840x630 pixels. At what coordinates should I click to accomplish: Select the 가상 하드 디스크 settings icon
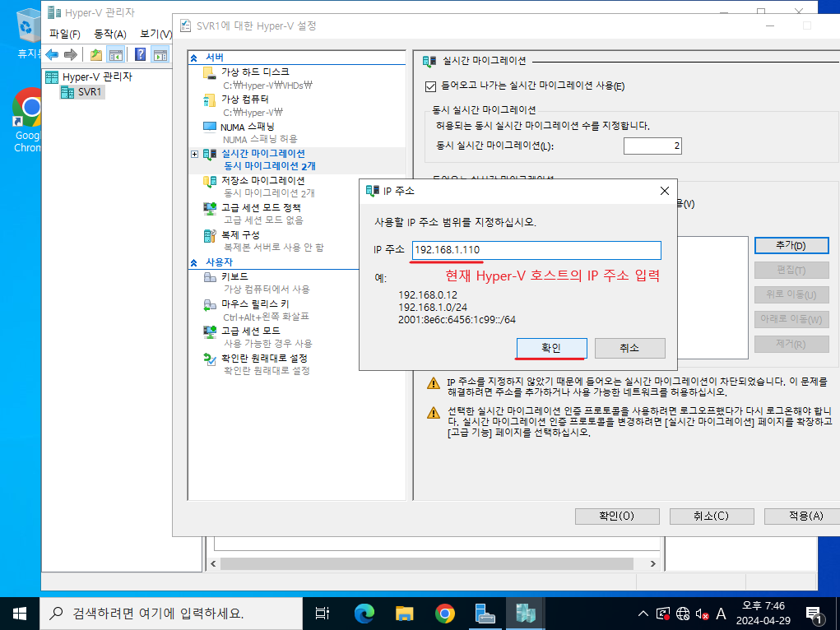tap(210, 73)
